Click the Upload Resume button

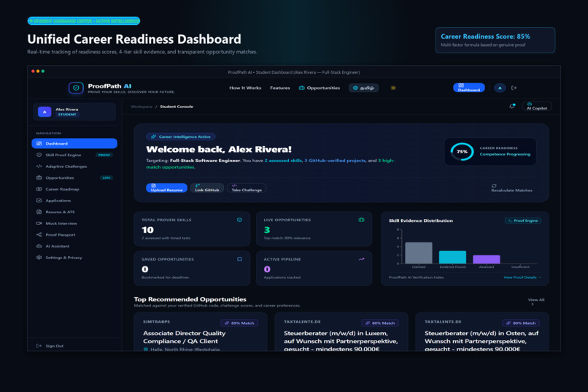pyautogui.click(x=166, y=188)
